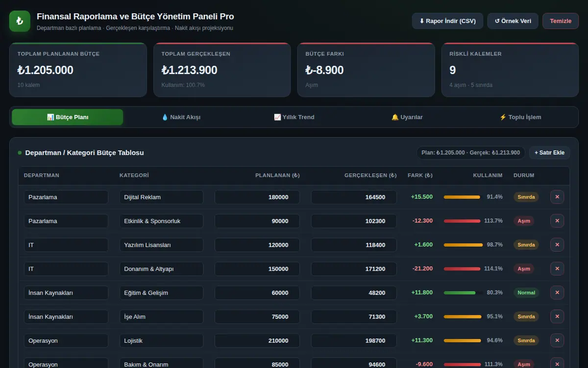
Task: Click the Plan and Gerçek summary pill
Action: [x=471, y=153]
